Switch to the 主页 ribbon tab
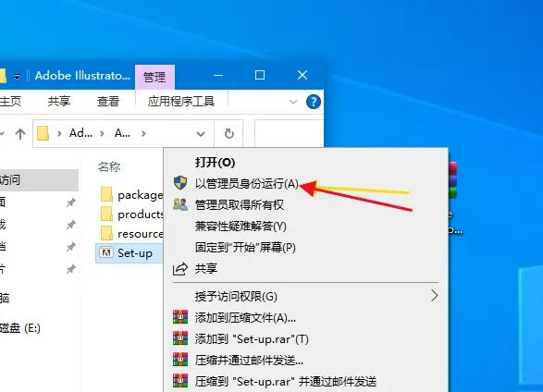This screenshot has width=543, height=392. 10,102
